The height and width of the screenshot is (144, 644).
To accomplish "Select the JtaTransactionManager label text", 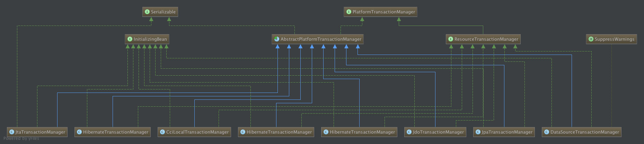I will point(40,132).
